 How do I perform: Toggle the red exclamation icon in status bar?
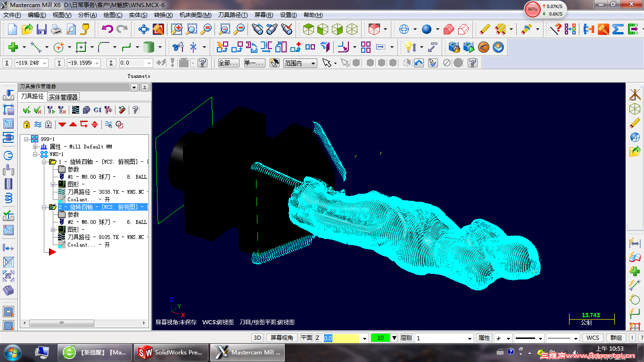pyautogui.click(x=632, y=338)
